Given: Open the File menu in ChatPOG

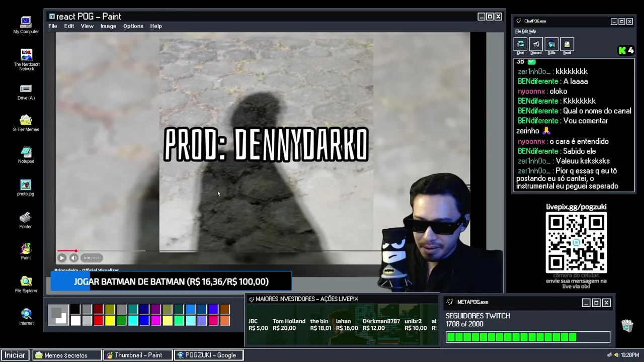Looking at the screenshot, I should pos(518,31).
